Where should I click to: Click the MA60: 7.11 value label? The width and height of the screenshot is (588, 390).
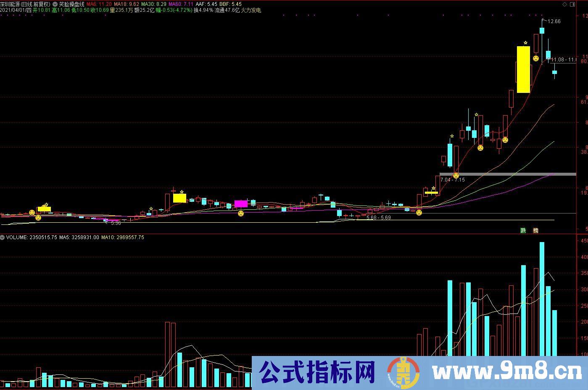pos(181,4)
